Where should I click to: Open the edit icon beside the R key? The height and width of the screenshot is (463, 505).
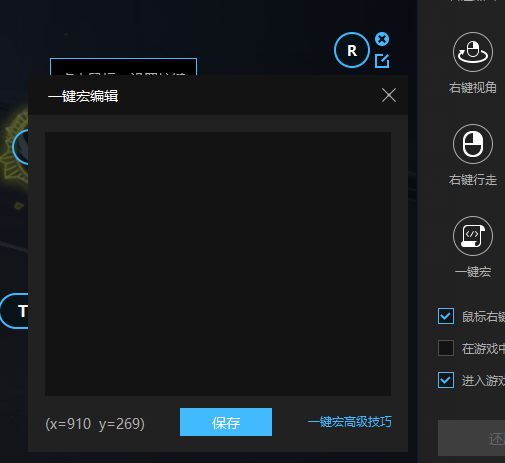click(x=382, y=61)
